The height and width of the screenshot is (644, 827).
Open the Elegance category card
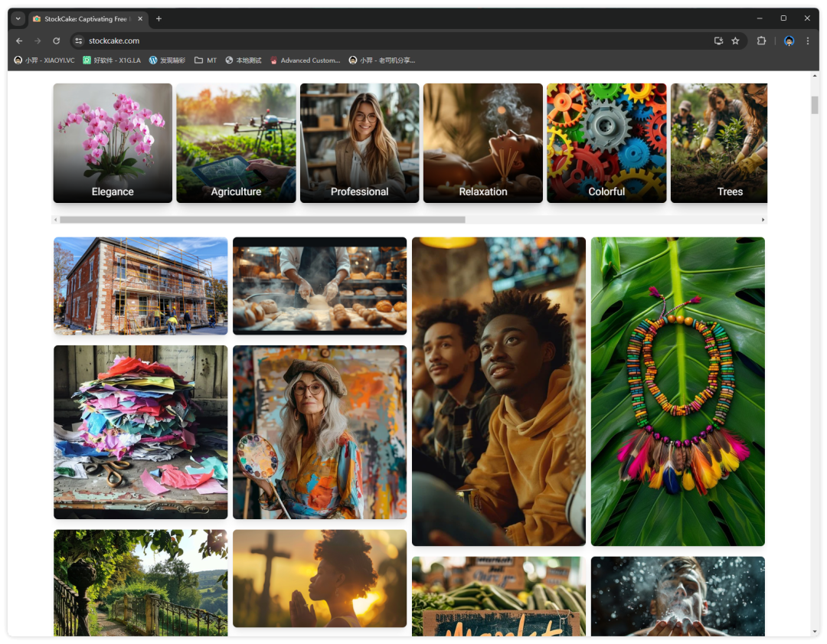point(113,142)
